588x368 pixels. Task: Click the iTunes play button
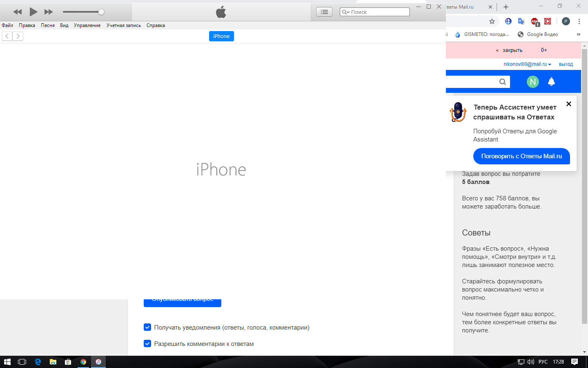[x=33, y=12]
